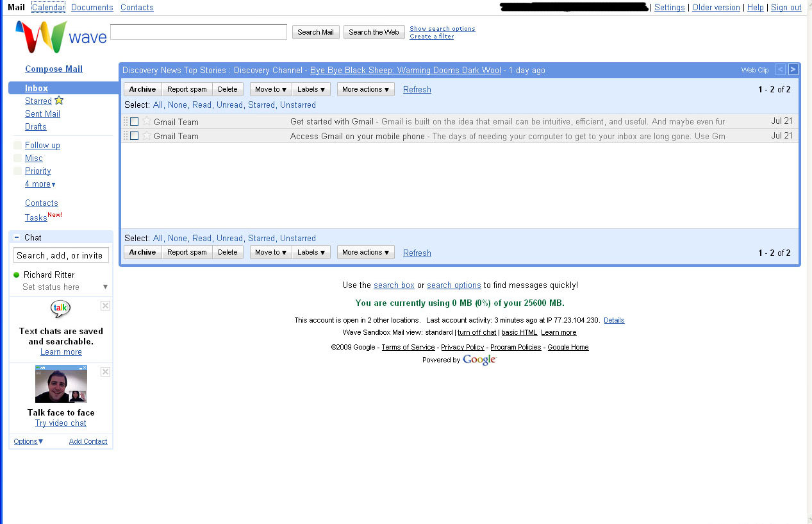Click 'Add Contact' link in chat
Viewport: 812px width, 524px height.
pyautogui.click(x=88, y=441)
